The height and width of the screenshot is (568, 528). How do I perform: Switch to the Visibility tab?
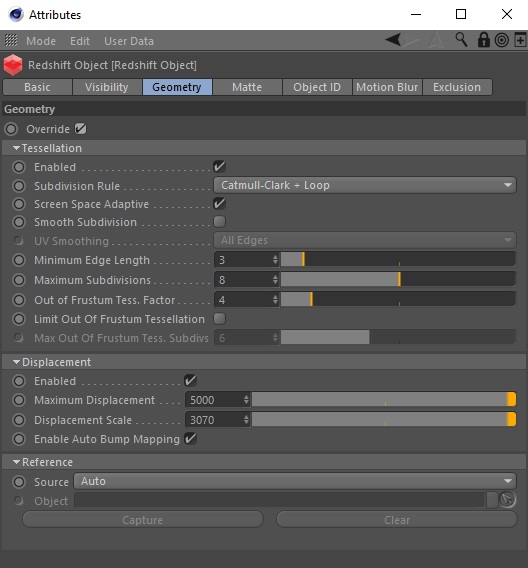tap(107, 87)
